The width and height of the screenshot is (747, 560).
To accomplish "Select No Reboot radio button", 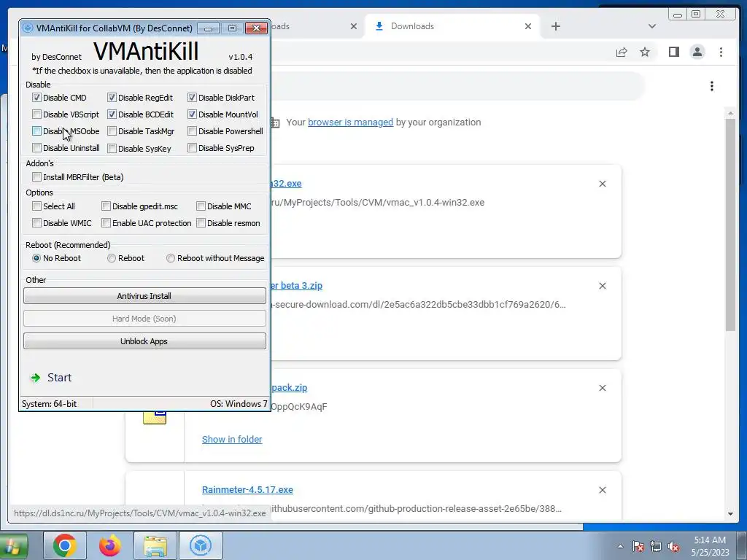I will pyautogui.click(x=36, y=258).
